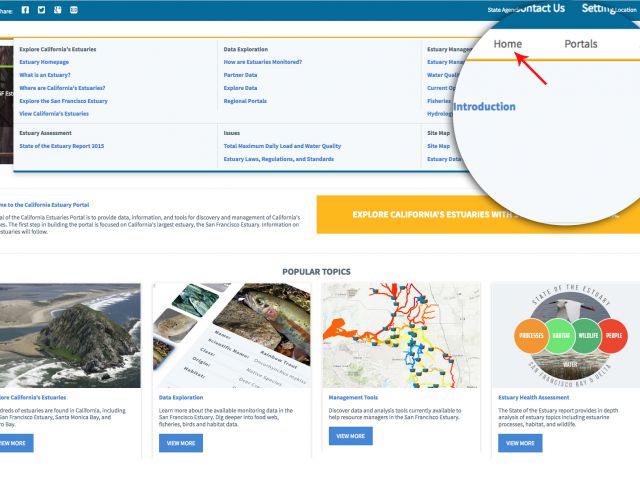The image size is (640, 480).
Task: Open the Data Exploration card title link
Action: [181, 397]
